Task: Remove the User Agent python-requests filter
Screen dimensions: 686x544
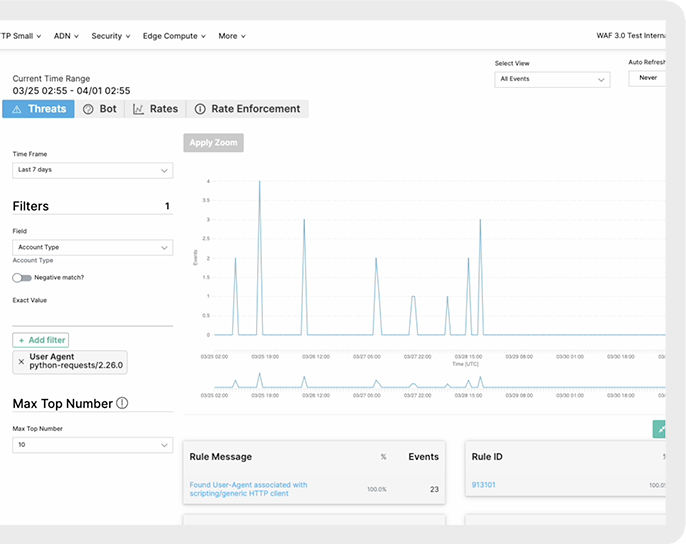Action: click(x=21, y=361)
